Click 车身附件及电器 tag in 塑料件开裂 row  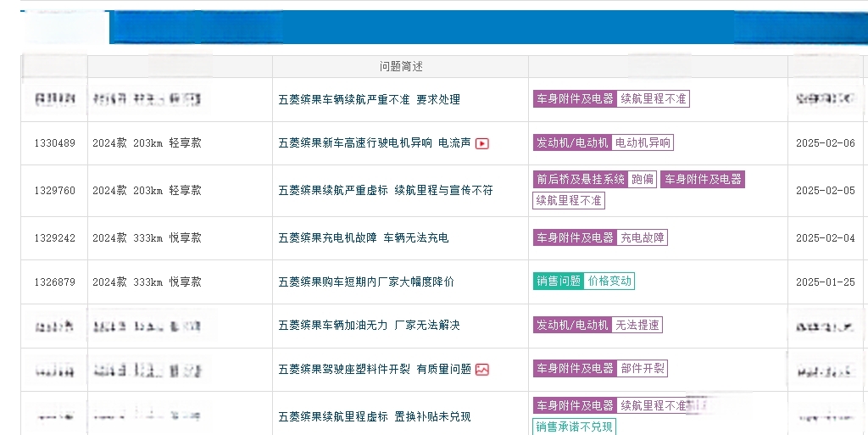pyautogui.click(x=575, y=369)
